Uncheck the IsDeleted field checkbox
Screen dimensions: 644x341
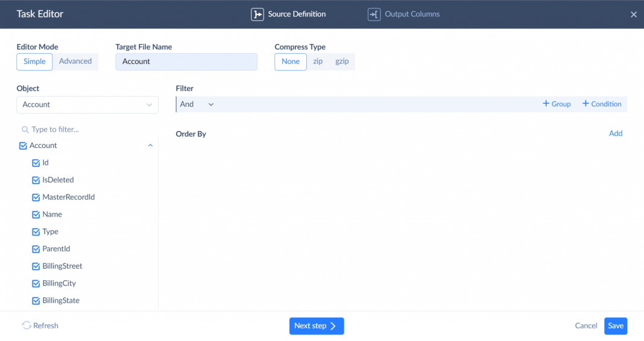[36, 180]
